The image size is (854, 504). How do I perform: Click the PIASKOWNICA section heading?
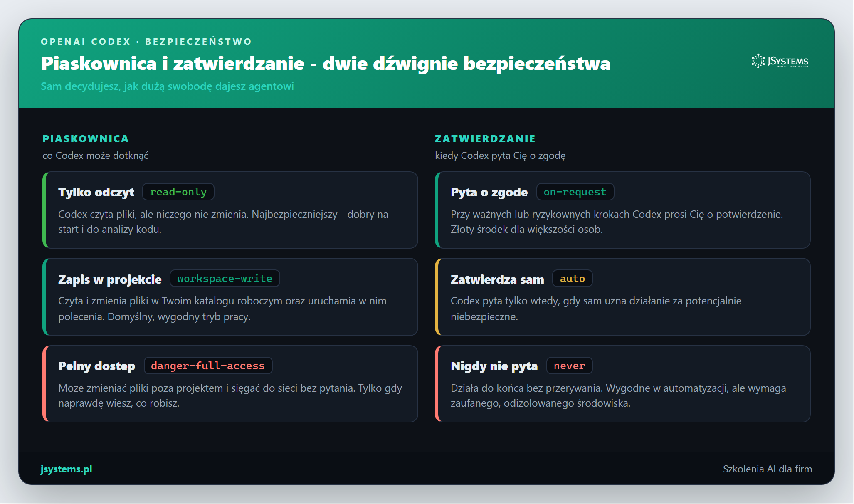point(86,138)
